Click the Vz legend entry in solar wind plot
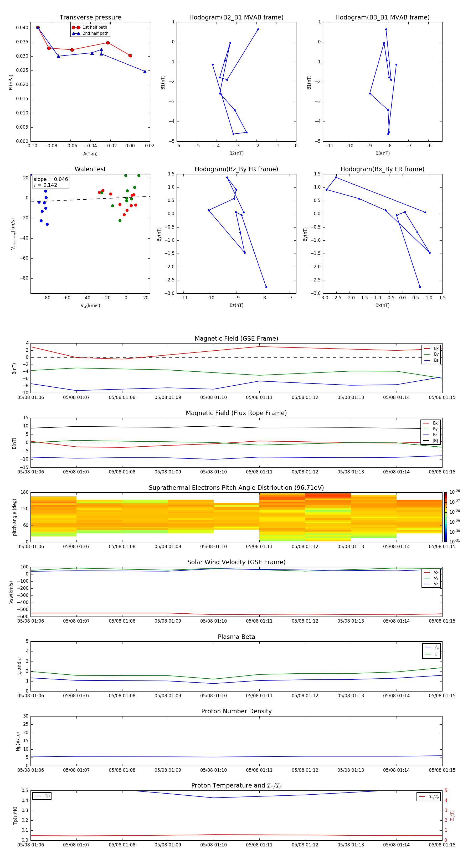Viewport: 473px width, 868px height. (x=431, y=584)
